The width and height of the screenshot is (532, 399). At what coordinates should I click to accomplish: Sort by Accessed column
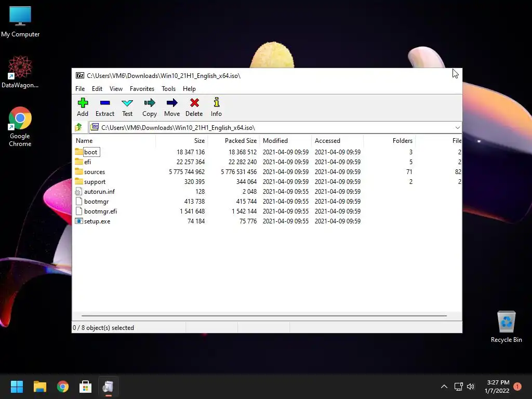(x=338, y=140)
